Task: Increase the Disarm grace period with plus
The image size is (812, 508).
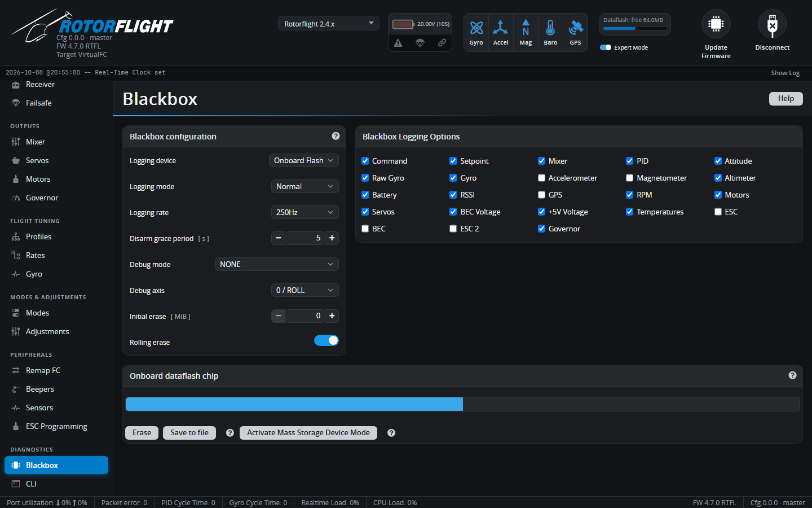Action: point(332,238)
